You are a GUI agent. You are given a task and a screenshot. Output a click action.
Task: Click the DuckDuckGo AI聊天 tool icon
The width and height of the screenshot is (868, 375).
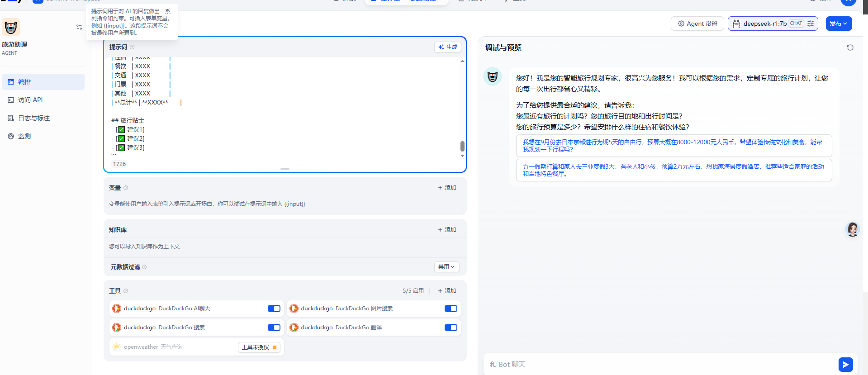117,309
